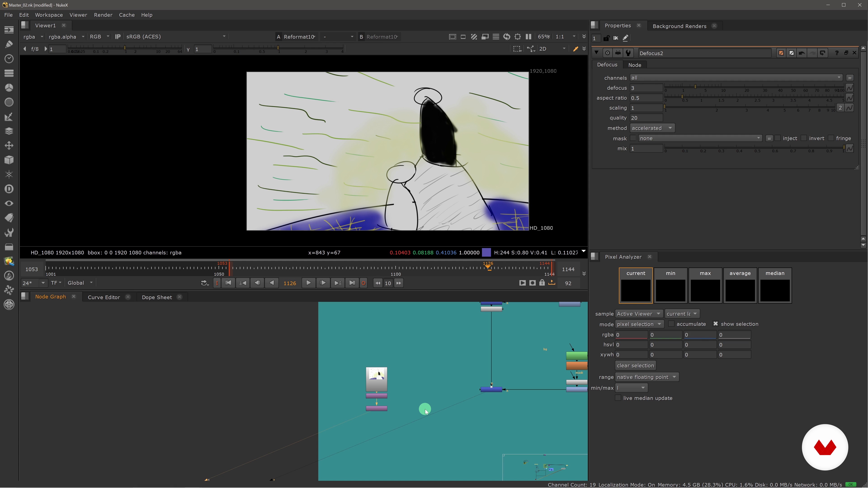Open the method accelerated dropdown
This screenshot has height=488, width=868.
coord(652,128)
